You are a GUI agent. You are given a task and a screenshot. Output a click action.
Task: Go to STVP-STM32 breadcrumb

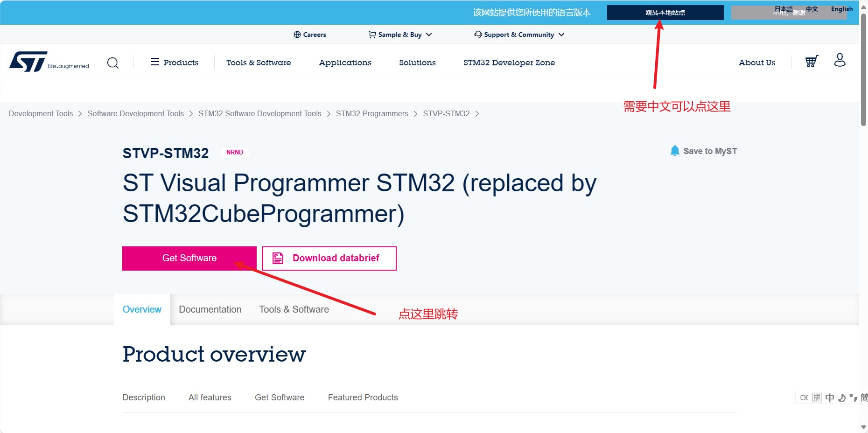446,114
